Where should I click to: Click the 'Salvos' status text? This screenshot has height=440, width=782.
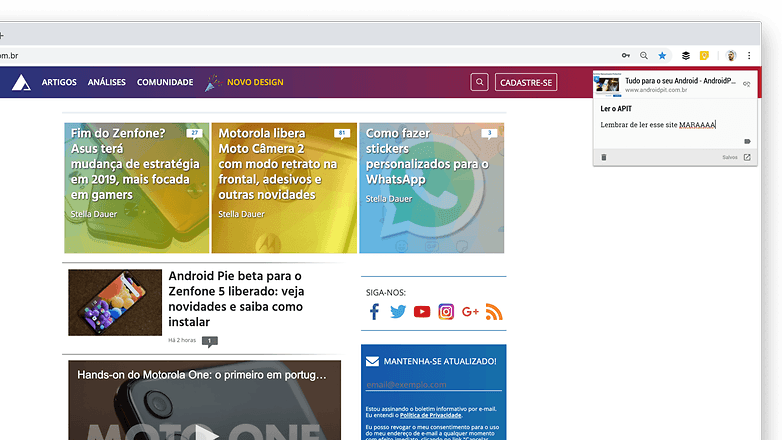(x=730, y=157)
